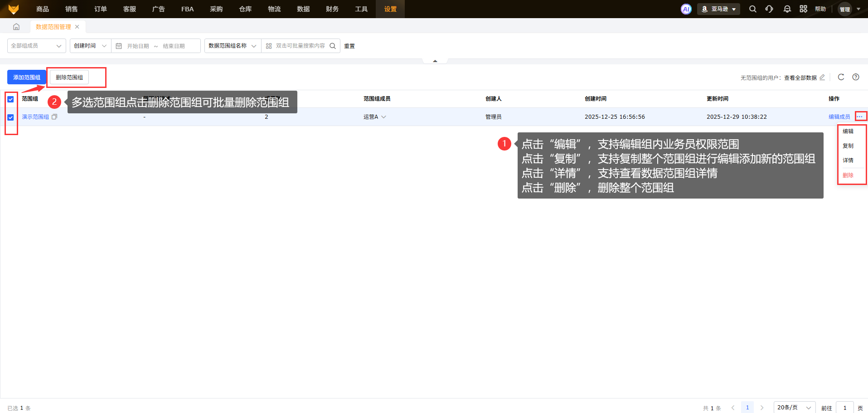This screenshot has width=868, height=413.
Task: Open the notifications bell
Action: tap(787, 9)
